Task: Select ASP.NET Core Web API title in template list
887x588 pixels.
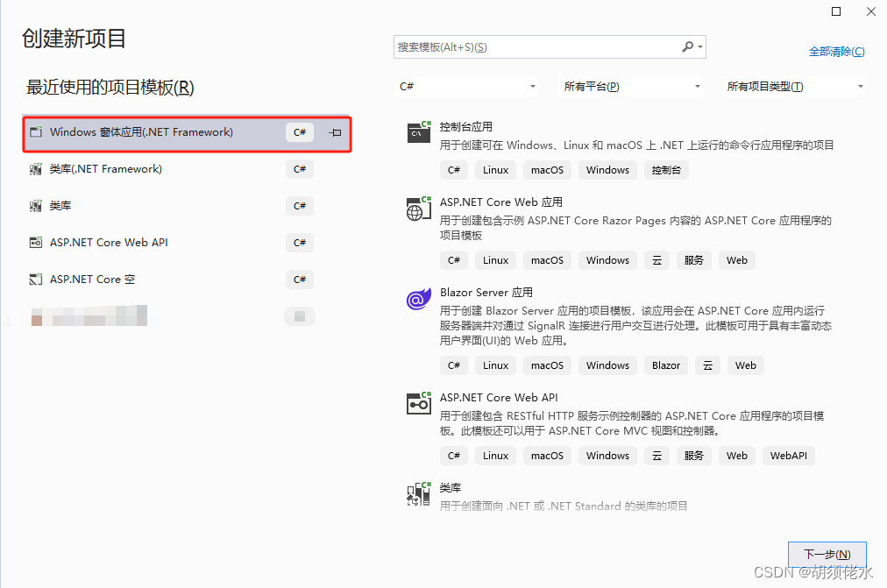Action: tap(499, 398)
